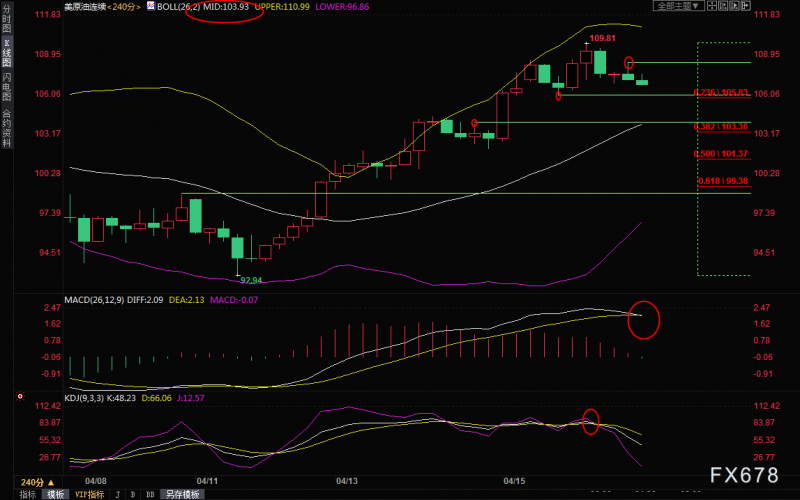Click the MACD:-0.07 value
The image size is (800, 500).
[x=234, y=299]
